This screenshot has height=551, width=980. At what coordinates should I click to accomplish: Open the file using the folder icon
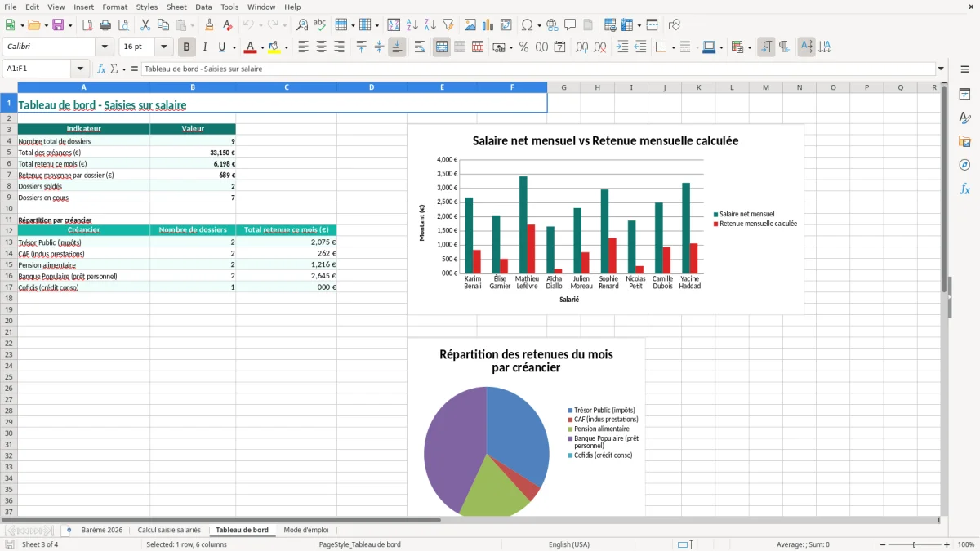pos(33,25)
